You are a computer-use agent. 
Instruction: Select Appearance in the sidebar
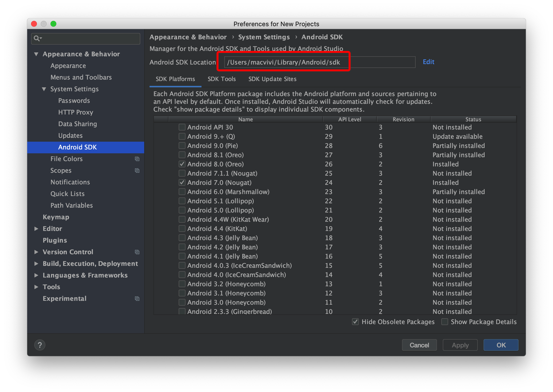pos(68,66)
